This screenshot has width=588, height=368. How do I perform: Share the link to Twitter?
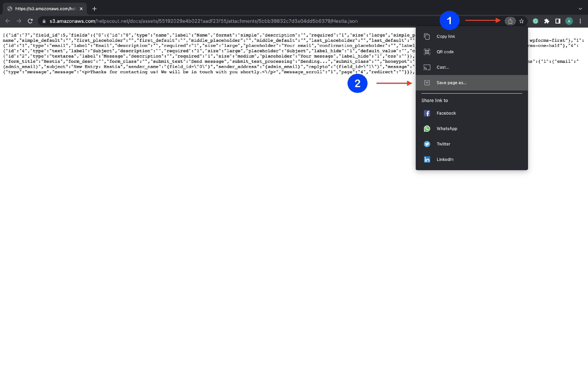click(472, 144)
